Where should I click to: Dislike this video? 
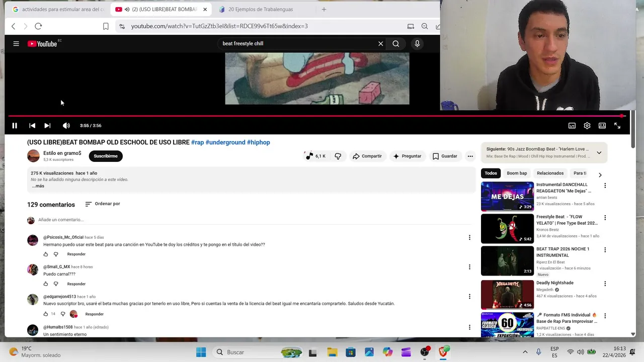coord(338,156)
